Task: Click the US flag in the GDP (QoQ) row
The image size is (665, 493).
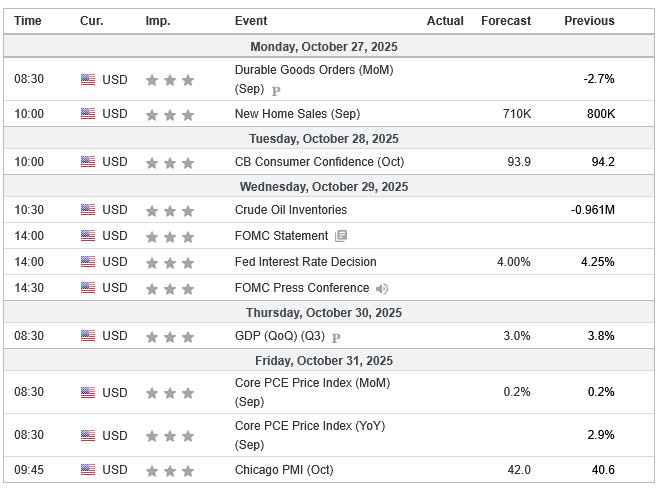Action: pos(88,336)
